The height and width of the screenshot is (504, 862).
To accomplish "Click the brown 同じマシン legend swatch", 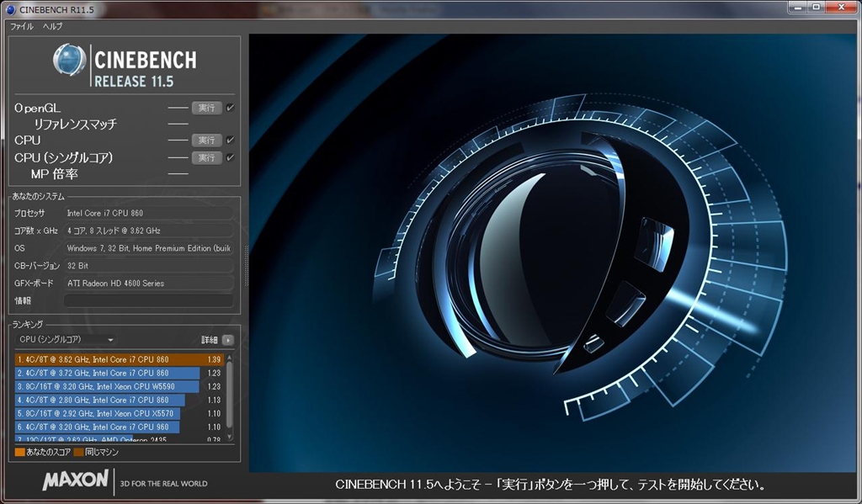I will coord(78,452).
